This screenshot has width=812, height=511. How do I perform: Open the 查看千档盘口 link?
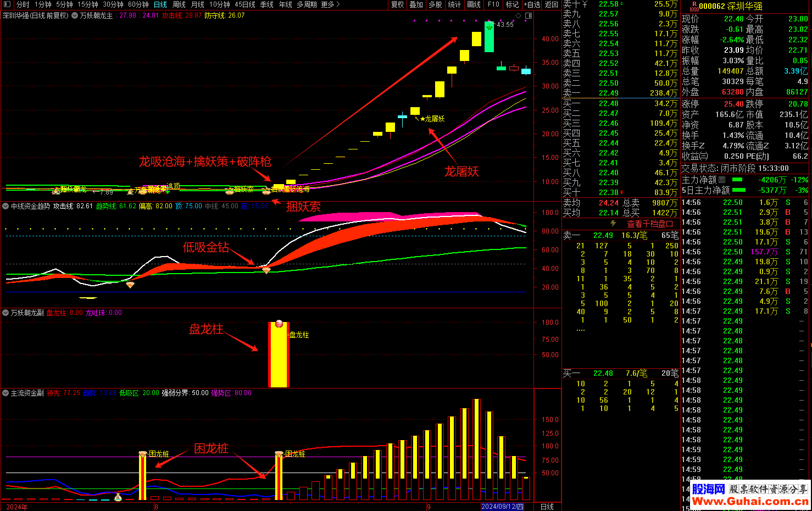tap(649, 224)
